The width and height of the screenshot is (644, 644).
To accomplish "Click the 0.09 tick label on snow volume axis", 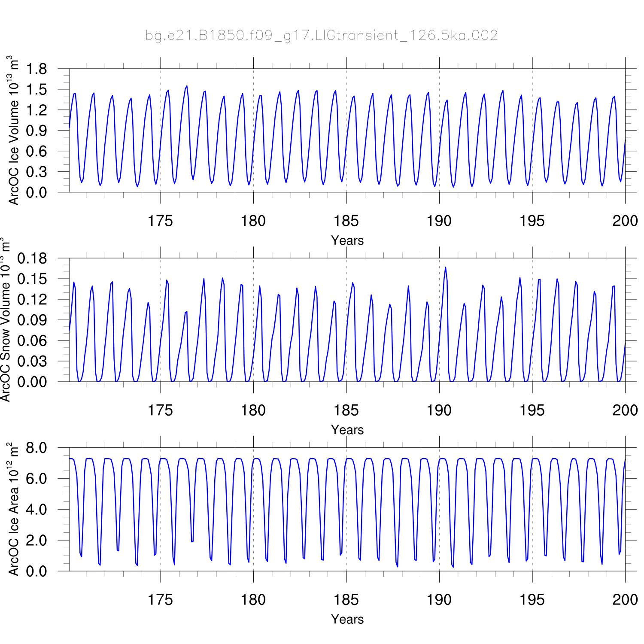I will pos(32,320).
